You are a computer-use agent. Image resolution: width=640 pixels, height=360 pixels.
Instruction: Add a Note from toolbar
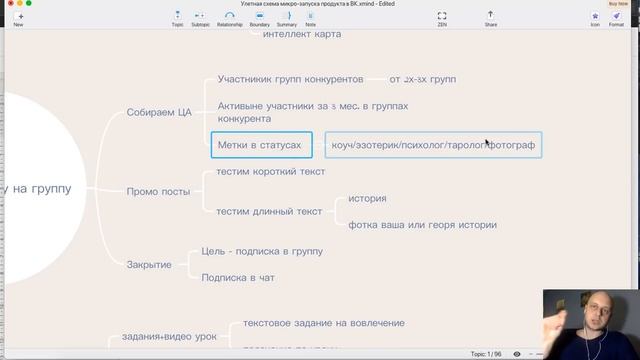pyautogui.click(x=311, y=19)
